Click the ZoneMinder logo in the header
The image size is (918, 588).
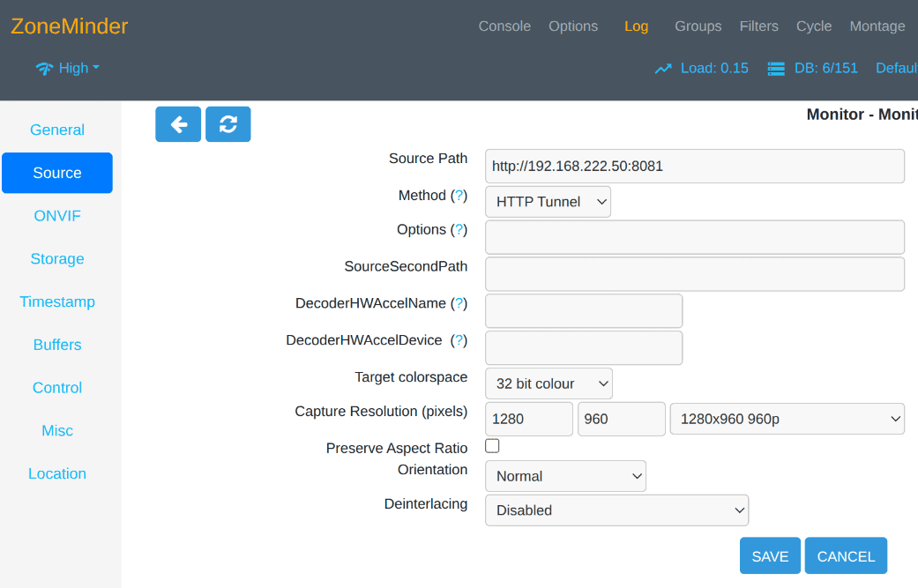(69, 26)
